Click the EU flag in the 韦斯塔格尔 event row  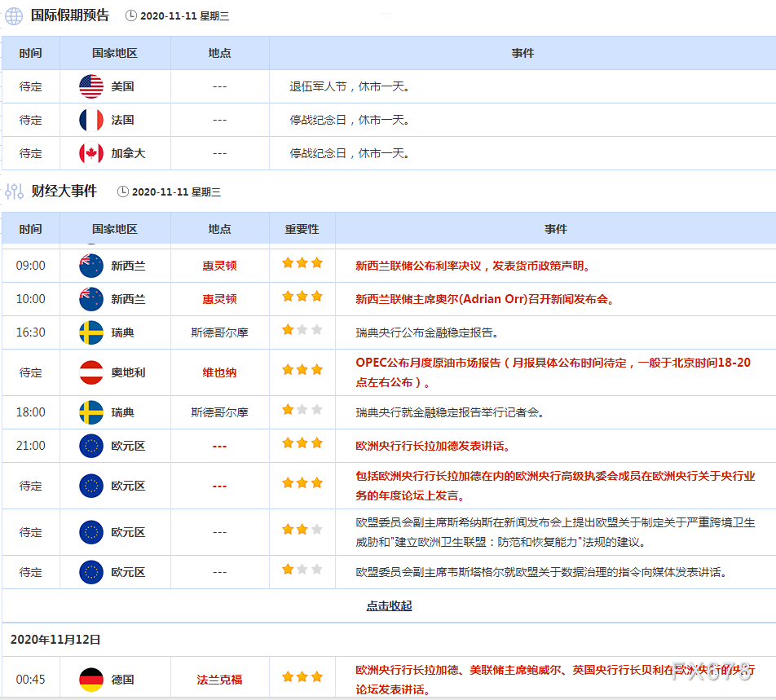click(91, 572)
